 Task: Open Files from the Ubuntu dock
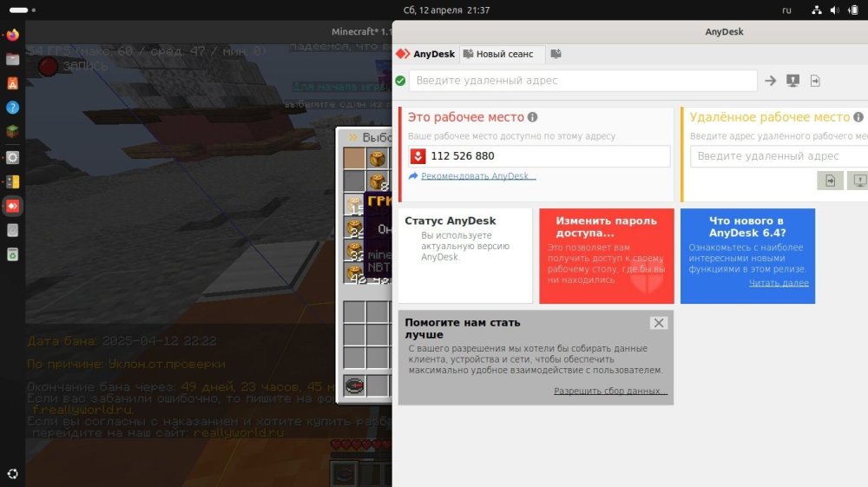click(x=12, y=59)
